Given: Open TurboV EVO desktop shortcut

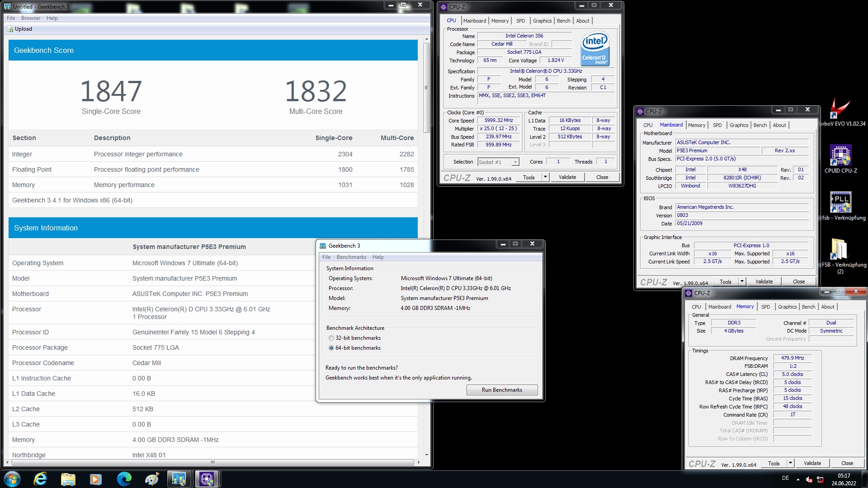Looking at the screenshot, I should [840, 113].
